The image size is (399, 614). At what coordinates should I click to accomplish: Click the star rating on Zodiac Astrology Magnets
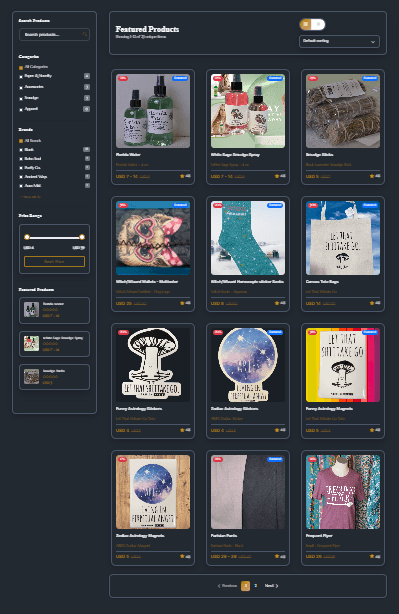[x=185, y=556]
